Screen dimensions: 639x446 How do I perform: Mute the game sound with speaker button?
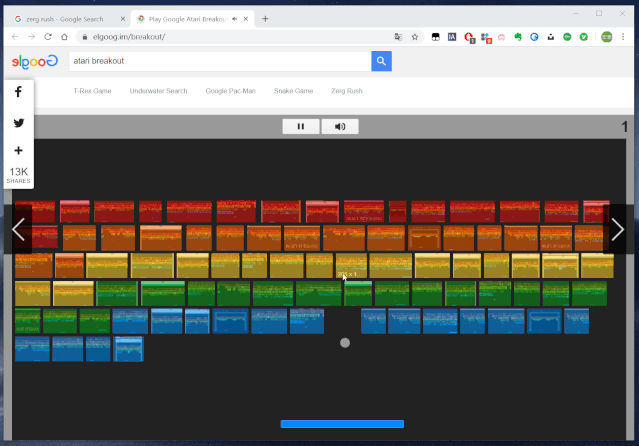pyautogui.click(x=340, y=126)
